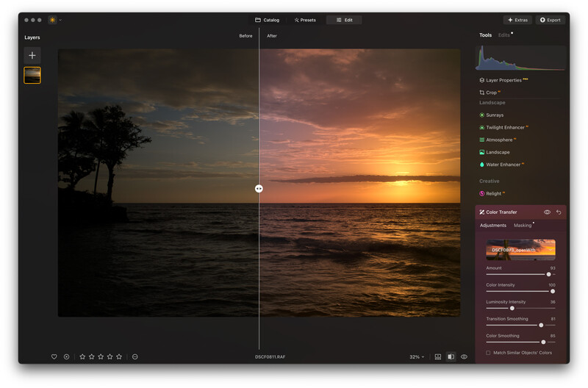Click the fit-to-screen view icon
The width and height of the screenshot is (588, 388).
(x=437, y=357)
